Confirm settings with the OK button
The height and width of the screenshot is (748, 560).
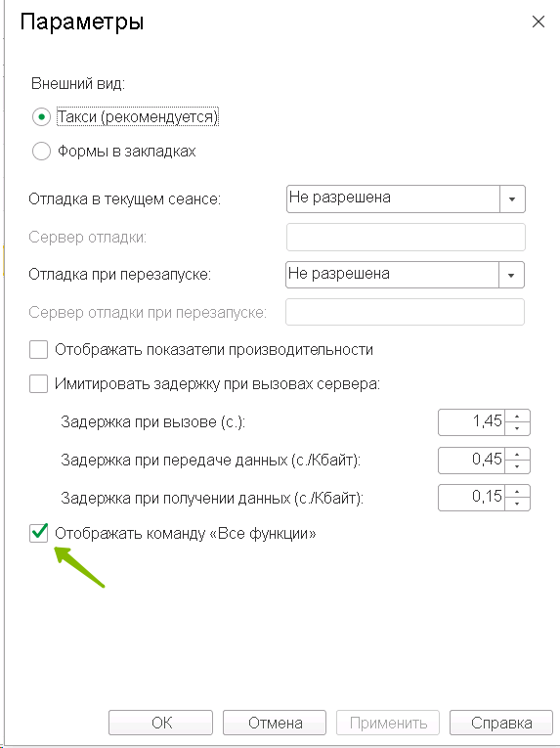click(x=160, y=723)
